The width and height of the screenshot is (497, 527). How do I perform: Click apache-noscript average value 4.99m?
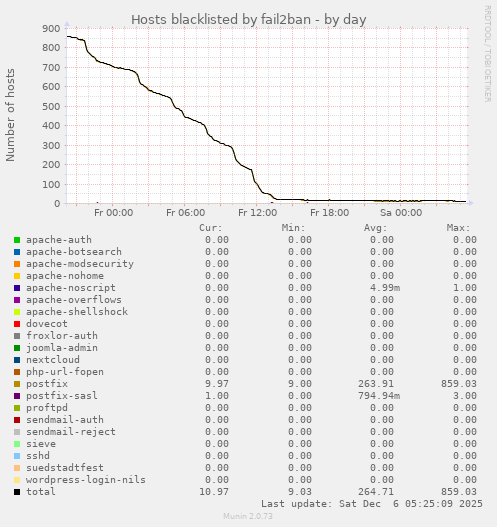[385, 288]
